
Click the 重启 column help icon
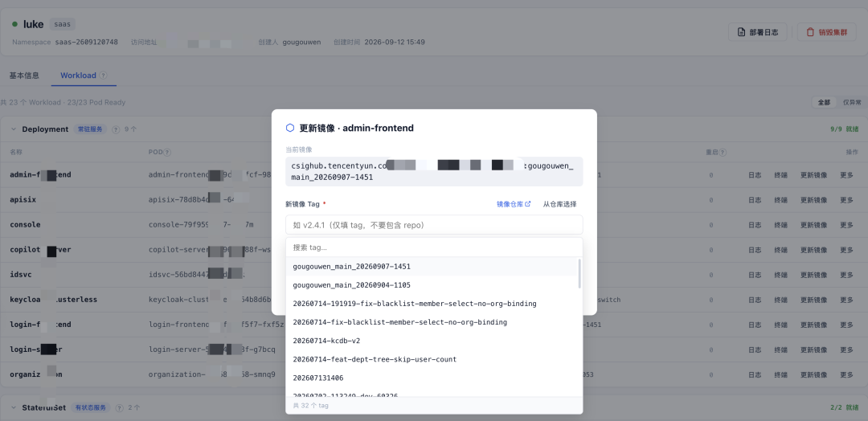click(x=723, y=152)
